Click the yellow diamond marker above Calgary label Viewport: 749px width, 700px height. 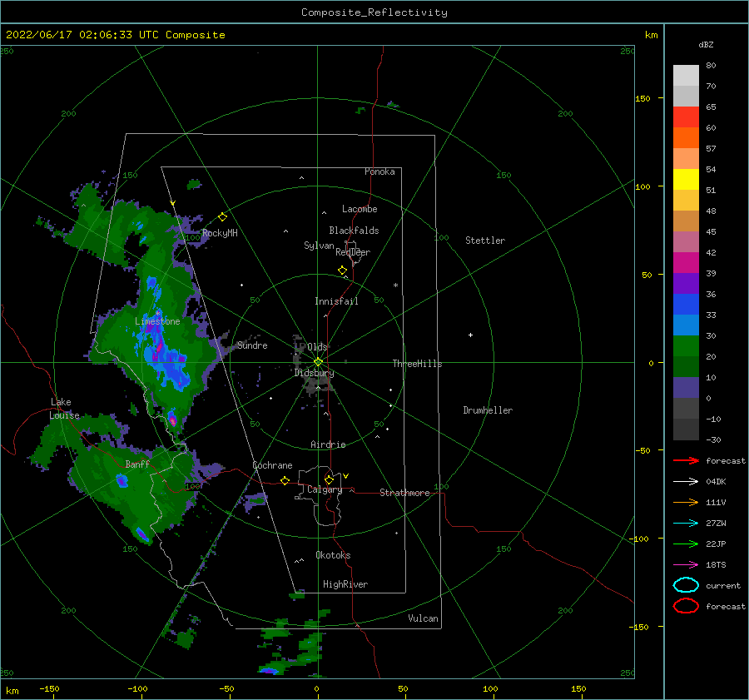329,479
